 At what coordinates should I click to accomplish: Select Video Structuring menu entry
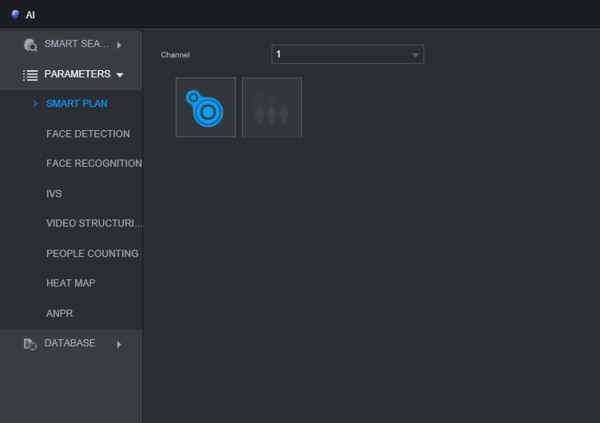[94, 223]
